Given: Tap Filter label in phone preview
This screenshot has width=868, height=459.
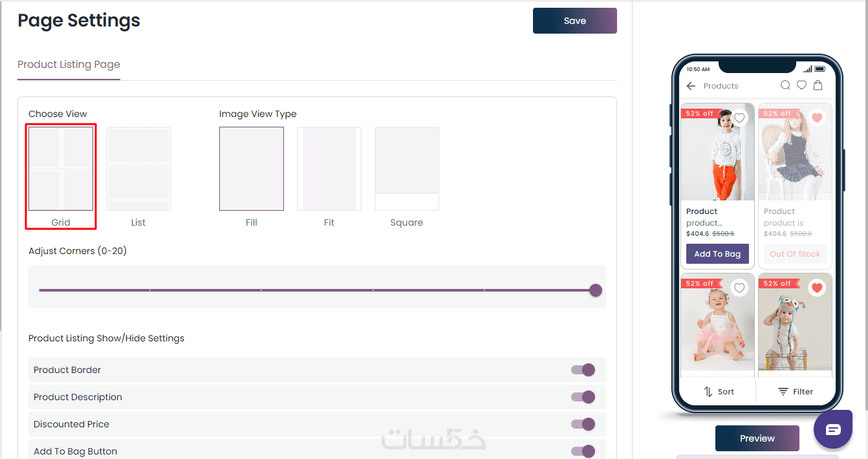Looking at the screenshot, I should point(803,392).
